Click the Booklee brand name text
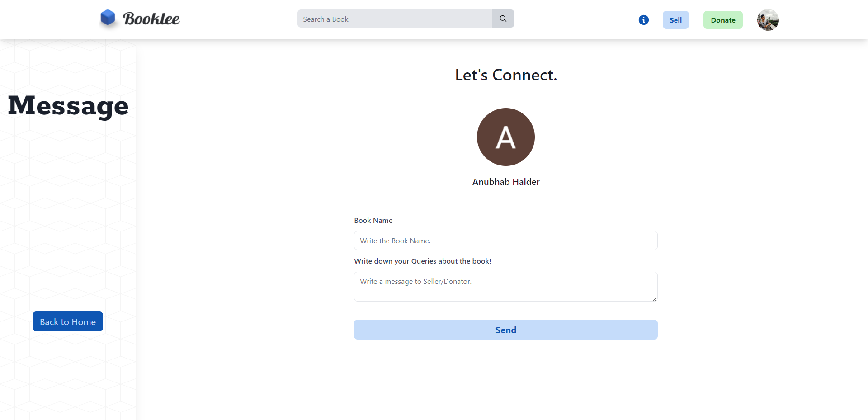Screen dimensions: 868x420 tap(151, 19)
